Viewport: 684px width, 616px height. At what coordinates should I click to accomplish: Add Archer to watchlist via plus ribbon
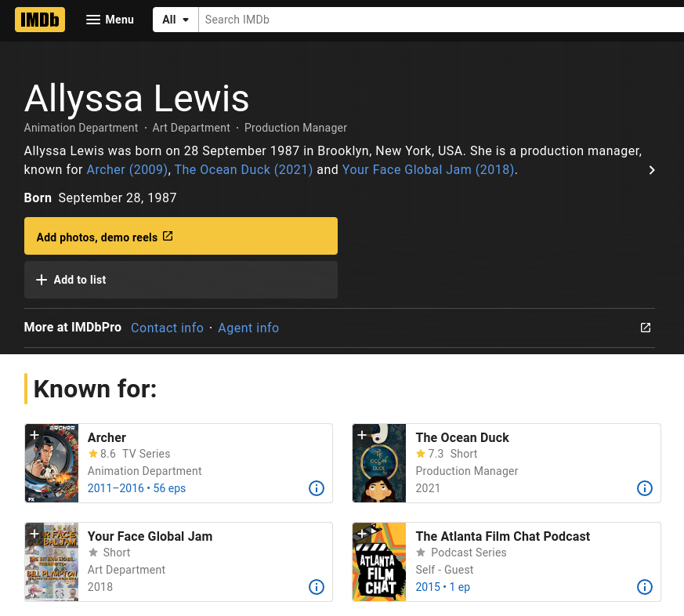coord(34,434)
